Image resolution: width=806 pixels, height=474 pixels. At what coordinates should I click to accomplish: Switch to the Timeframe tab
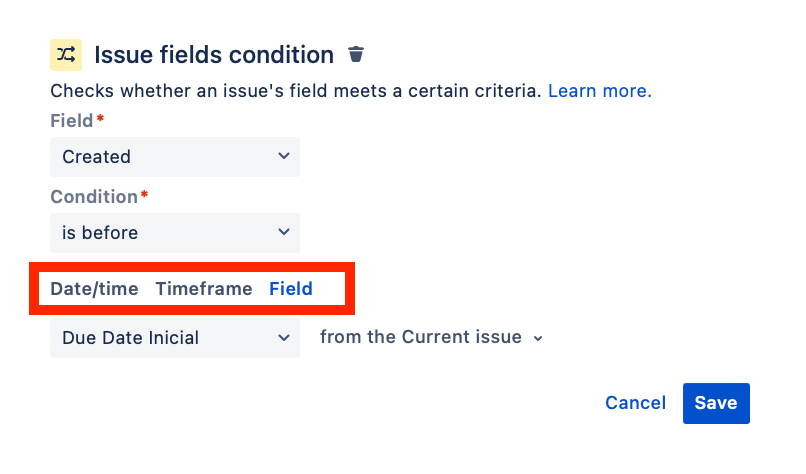click(204, 289)
